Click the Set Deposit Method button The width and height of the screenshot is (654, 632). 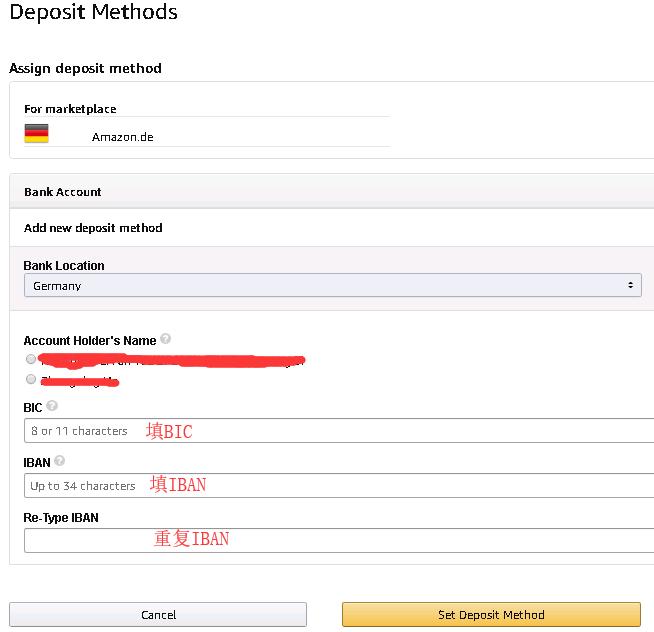pyautogui.click(x=491, y=614)
